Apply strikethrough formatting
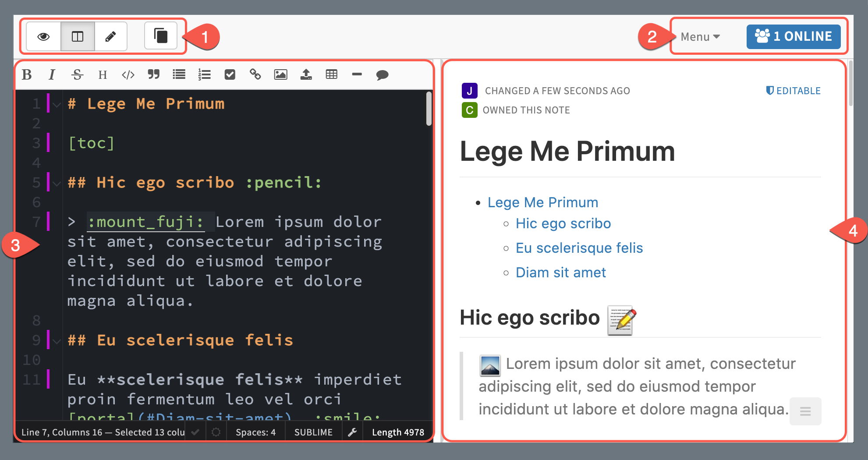Viewport: 868px width, 460px height. tap(77, 75)
